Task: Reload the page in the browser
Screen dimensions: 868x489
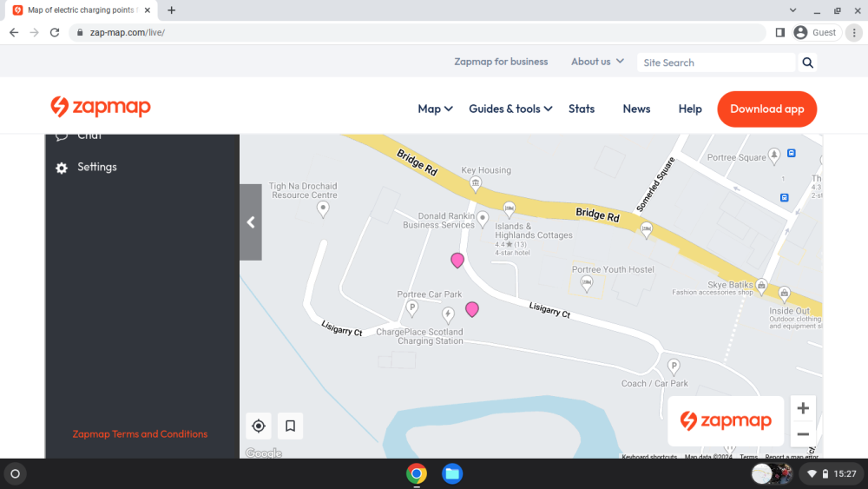Action: click(x=54, y=33)
